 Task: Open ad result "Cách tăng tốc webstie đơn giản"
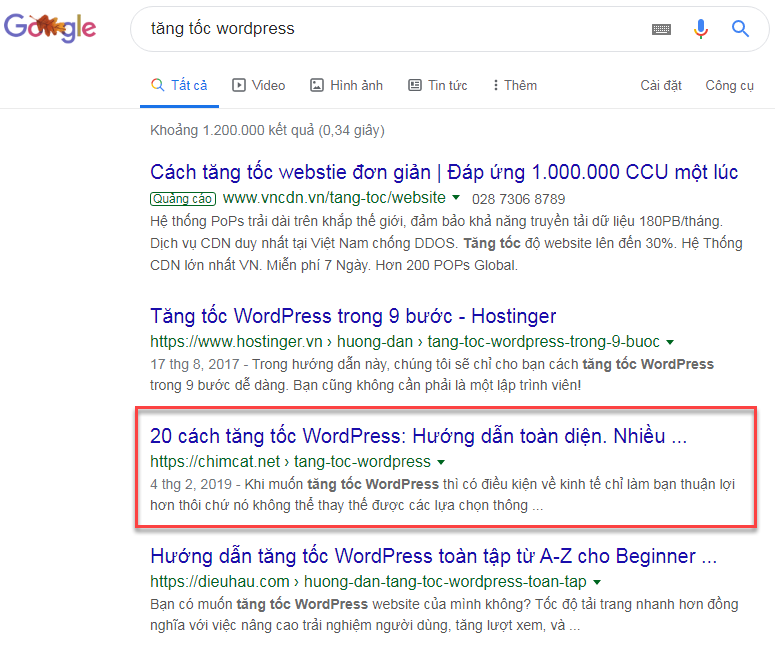pyautogui.click(x=444, y=172)
